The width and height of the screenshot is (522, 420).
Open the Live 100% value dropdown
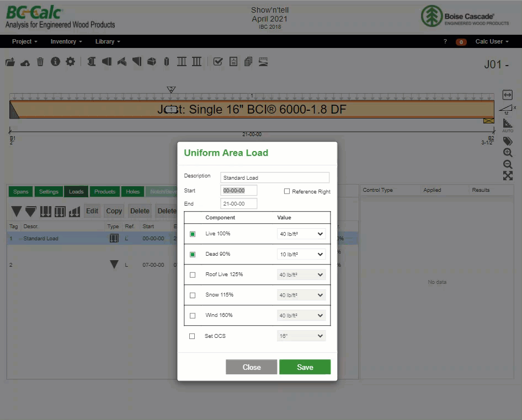click(x=301, y=234)
